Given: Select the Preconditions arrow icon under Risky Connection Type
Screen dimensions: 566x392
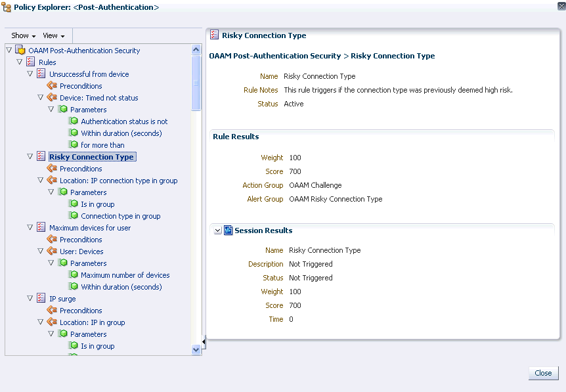Looking at the screenshot, I should pyautogui.click(x=51, y=169).
